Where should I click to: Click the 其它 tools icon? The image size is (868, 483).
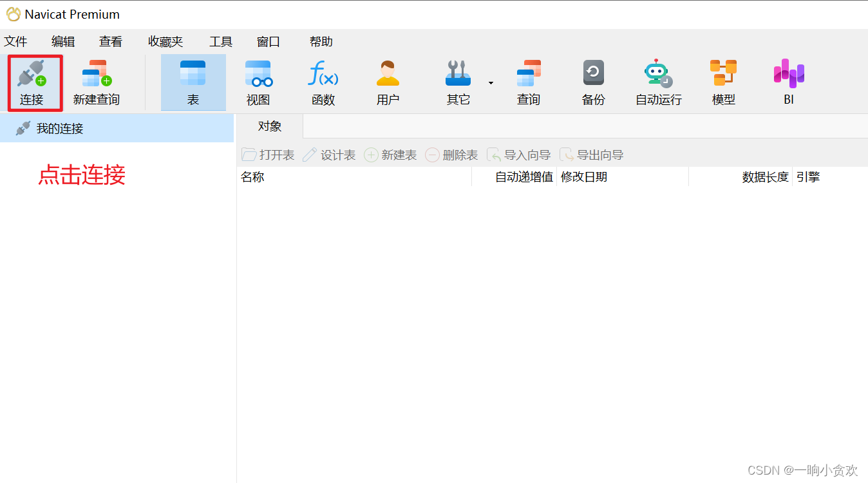pos(458,74)
